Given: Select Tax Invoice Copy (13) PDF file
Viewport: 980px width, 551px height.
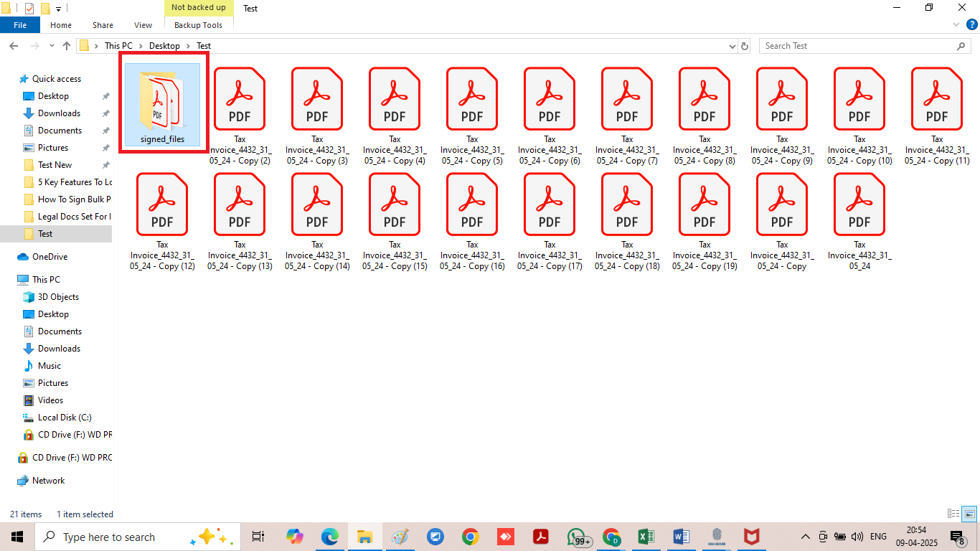Looking at the screenshot, I should coord(240,222).
